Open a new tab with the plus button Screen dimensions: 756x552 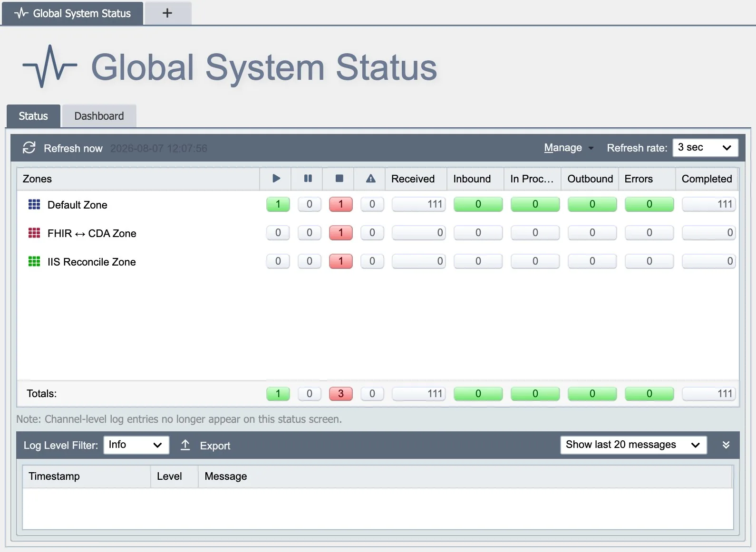click(167, 13)
